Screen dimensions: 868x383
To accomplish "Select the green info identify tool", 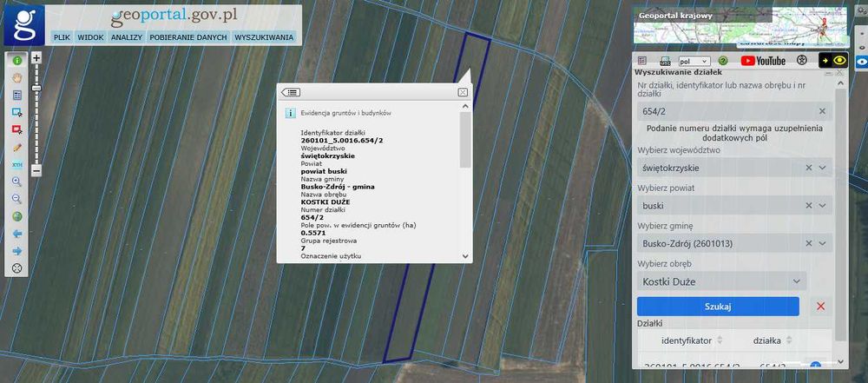I will (x=17, y=61).
